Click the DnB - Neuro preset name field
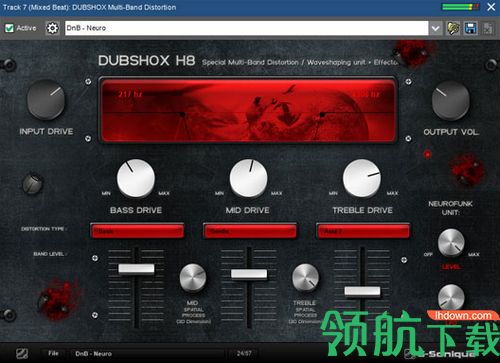Viewport: 500px width, 363px height. (246, 28)
